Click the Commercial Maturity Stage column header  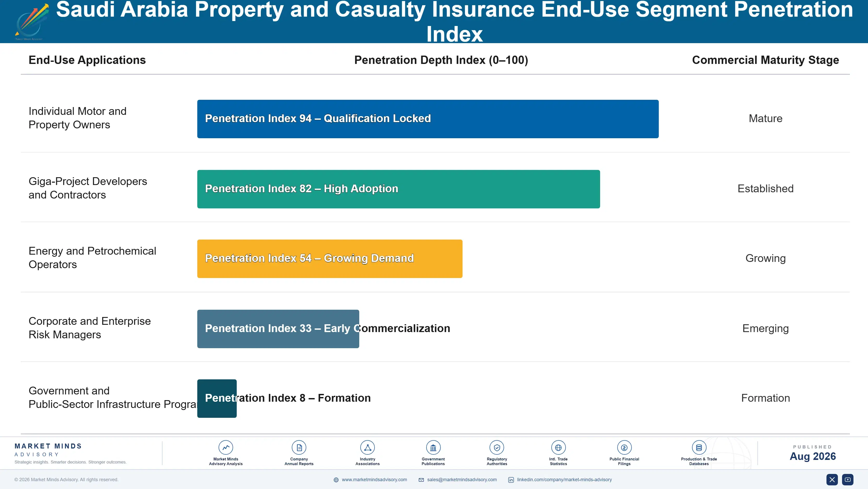765,60
